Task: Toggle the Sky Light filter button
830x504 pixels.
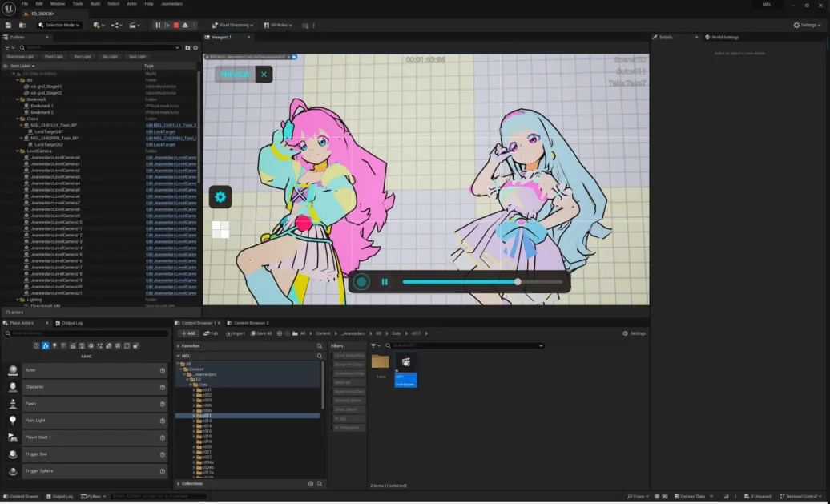Action: 110,56
